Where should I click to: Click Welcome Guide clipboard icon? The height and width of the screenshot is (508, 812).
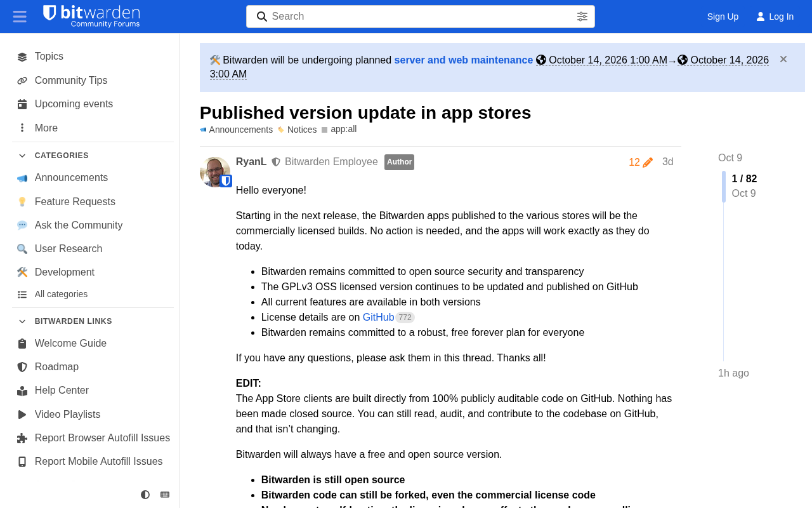22,344
